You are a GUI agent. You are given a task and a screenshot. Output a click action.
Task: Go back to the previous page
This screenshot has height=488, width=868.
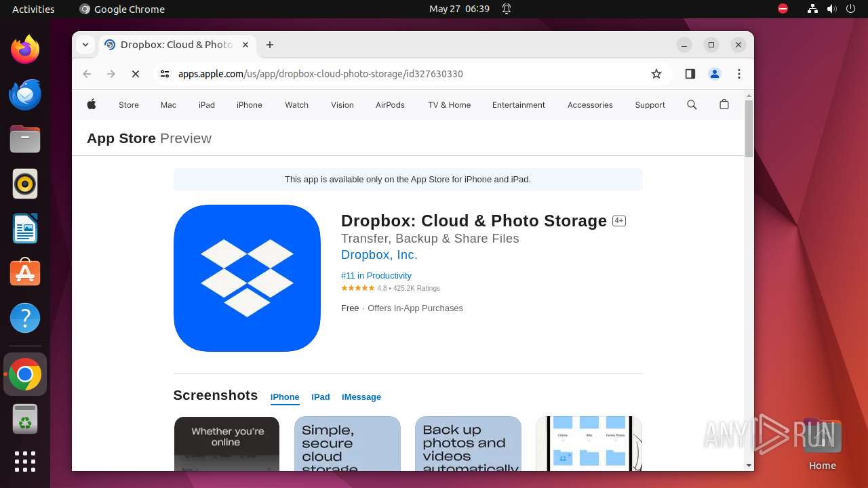coord(87,74)
